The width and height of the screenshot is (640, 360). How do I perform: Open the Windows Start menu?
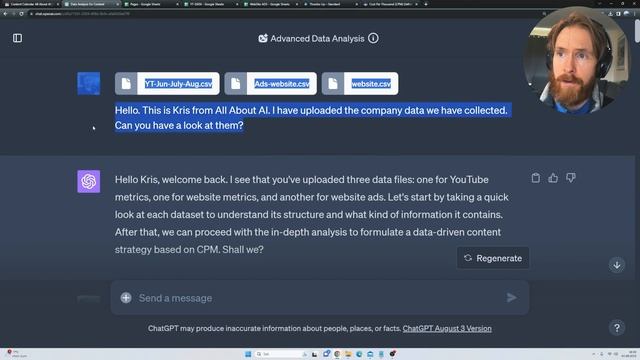pyautogui.click(x=248, y=354)
